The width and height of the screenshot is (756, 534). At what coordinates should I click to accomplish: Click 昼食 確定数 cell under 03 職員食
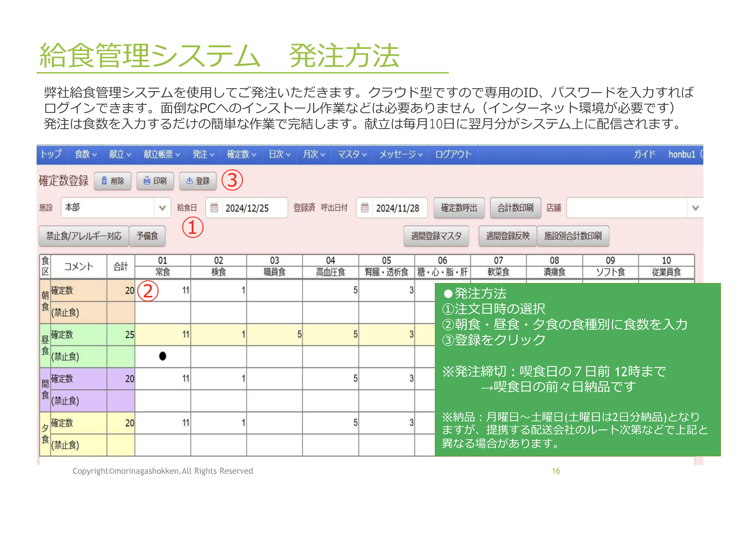(275, 335)
